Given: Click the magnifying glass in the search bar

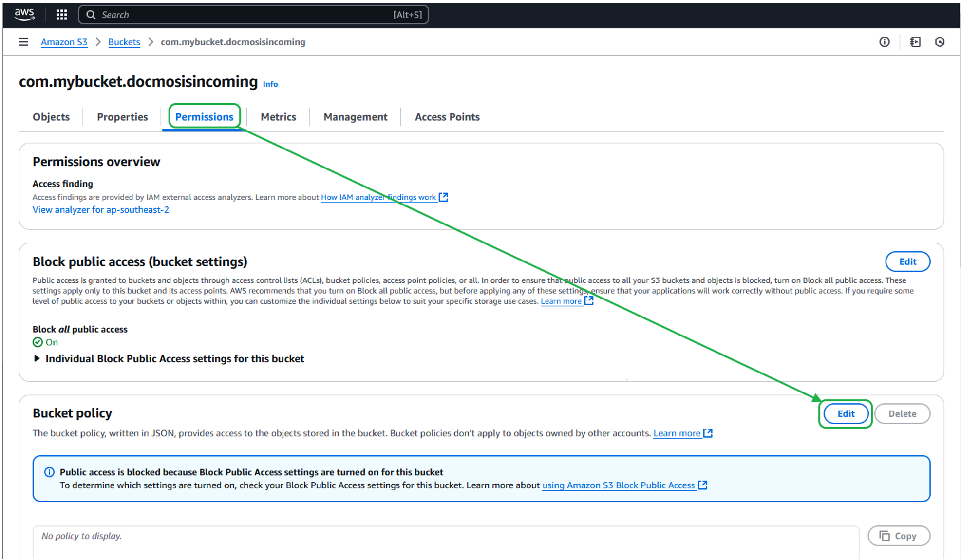Looking at the screenshot, I should pyautogui.click(x=91, y=15).
